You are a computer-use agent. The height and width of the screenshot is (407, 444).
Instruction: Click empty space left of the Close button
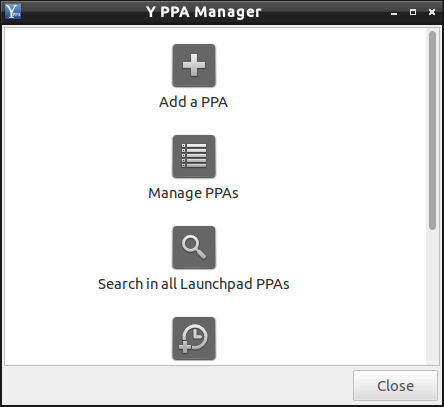pos(177,386)
